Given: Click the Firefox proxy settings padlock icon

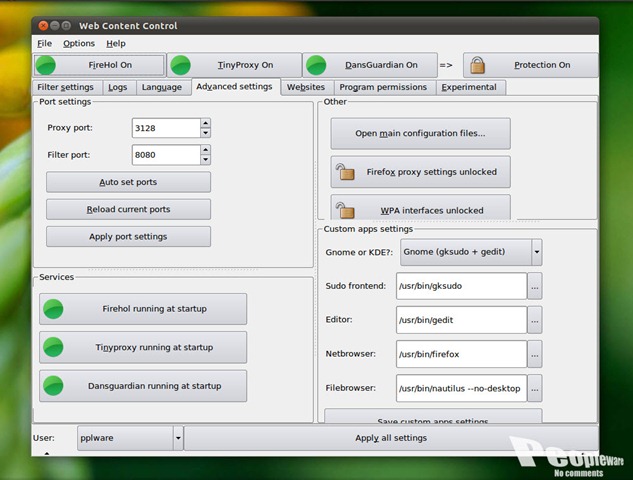Looking at the screenshot, I should pos(345,172).
